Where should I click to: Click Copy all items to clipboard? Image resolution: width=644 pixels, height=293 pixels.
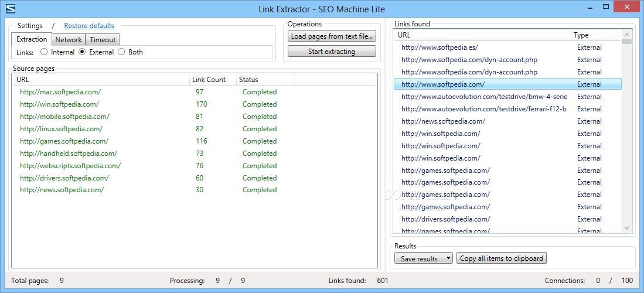(502, 258)
